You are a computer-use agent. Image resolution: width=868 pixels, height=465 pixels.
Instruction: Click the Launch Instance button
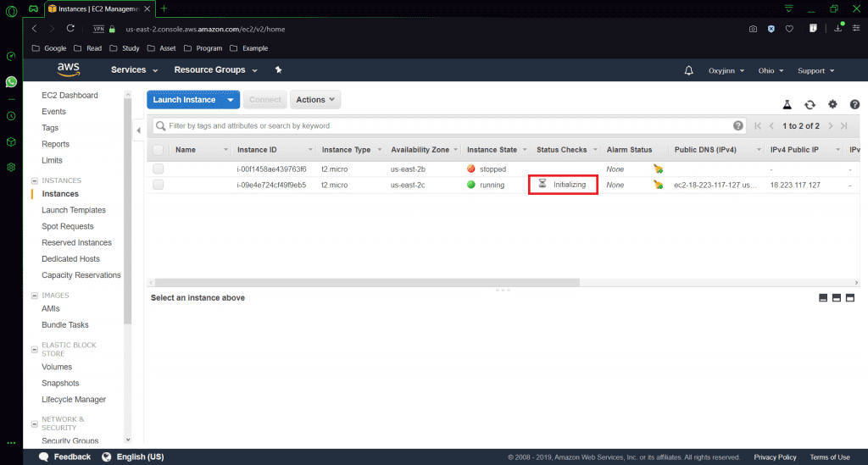pyautogui.click(x=185, y=100)
